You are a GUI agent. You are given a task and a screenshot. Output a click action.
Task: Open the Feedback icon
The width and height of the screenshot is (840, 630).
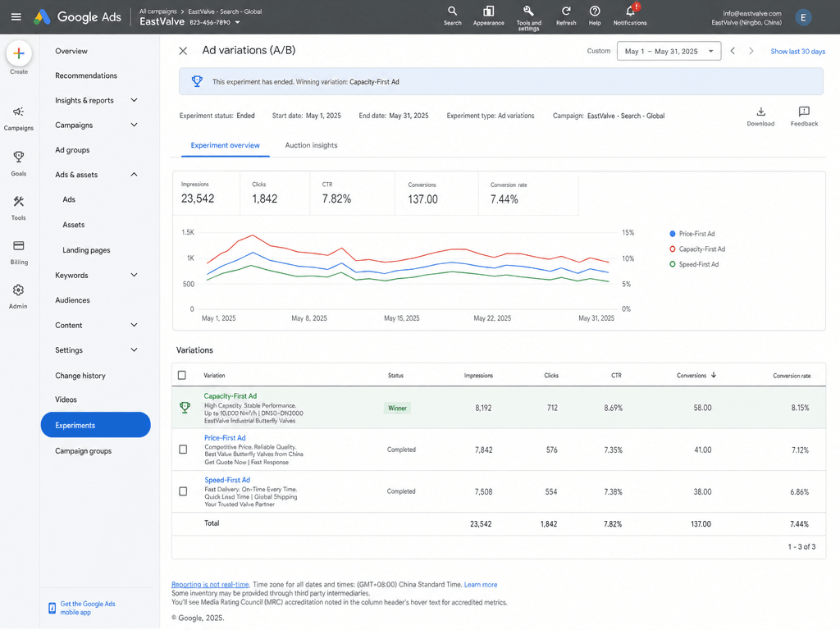(x=804, y=116)
